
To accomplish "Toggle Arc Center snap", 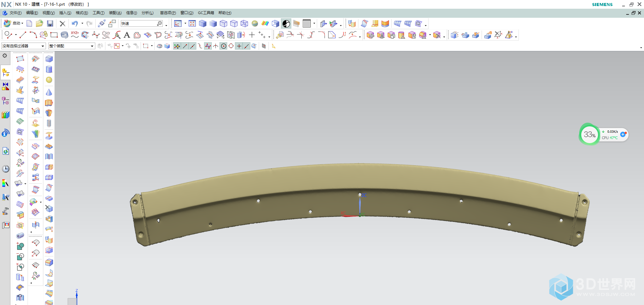I will pos(224,46).
